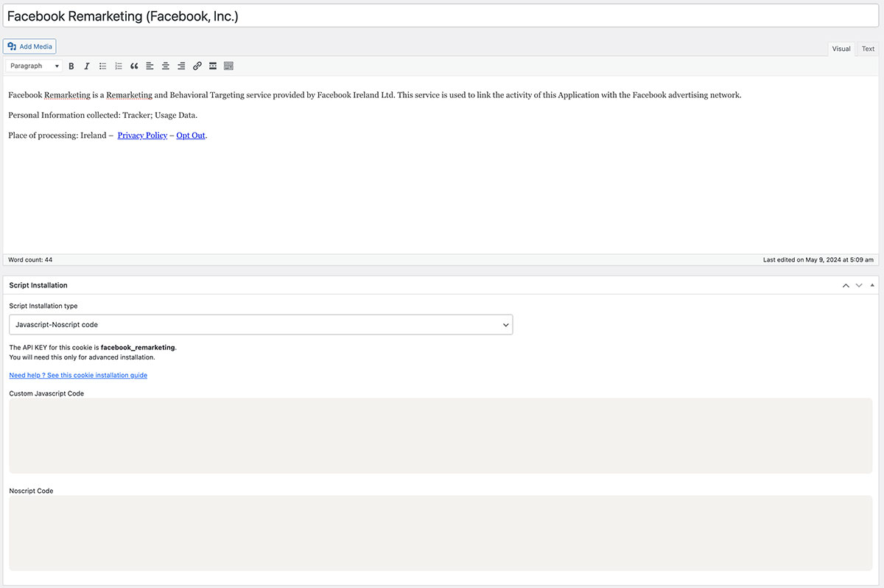The width and height of the screenshot is (884, 588).
Task: Click the Add Media button
Action: coord(29,46)
